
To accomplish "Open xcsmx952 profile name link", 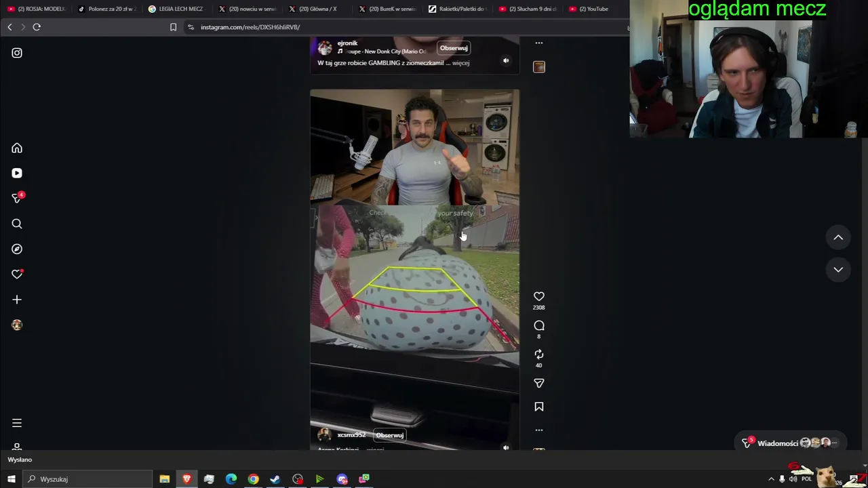I will click(x=351, y=435).
